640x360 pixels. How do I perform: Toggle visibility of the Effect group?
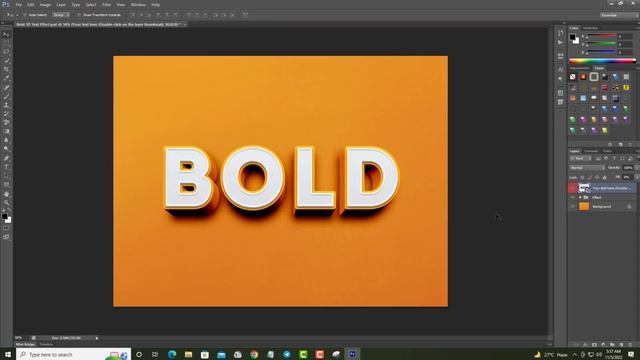coord(572,198)
